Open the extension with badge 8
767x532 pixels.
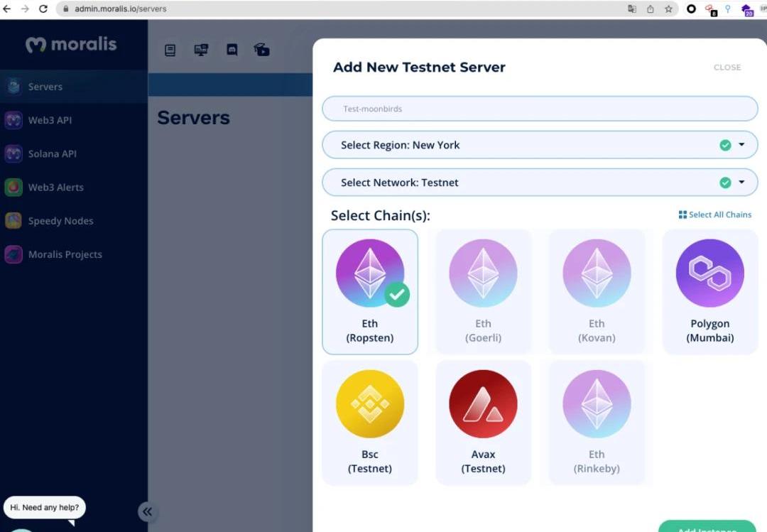click(x=710, y=10)
